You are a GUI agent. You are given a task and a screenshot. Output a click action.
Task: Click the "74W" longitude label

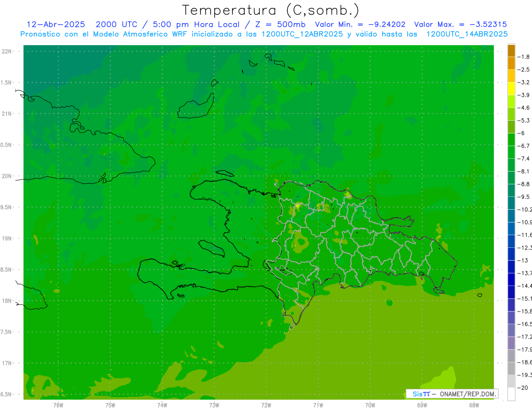(162, 405)
